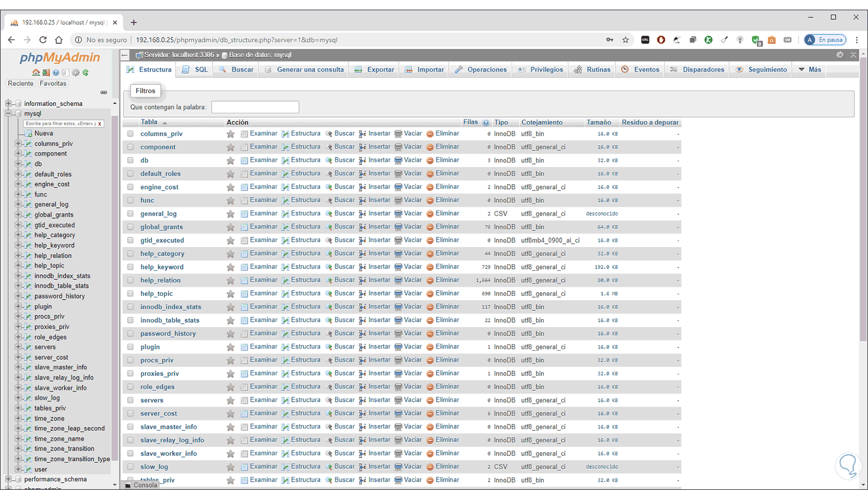Viewport: 868px width, 500px height.
Task: Reload navigation panel with green refresh icon
Action: [x=85, y=73]
